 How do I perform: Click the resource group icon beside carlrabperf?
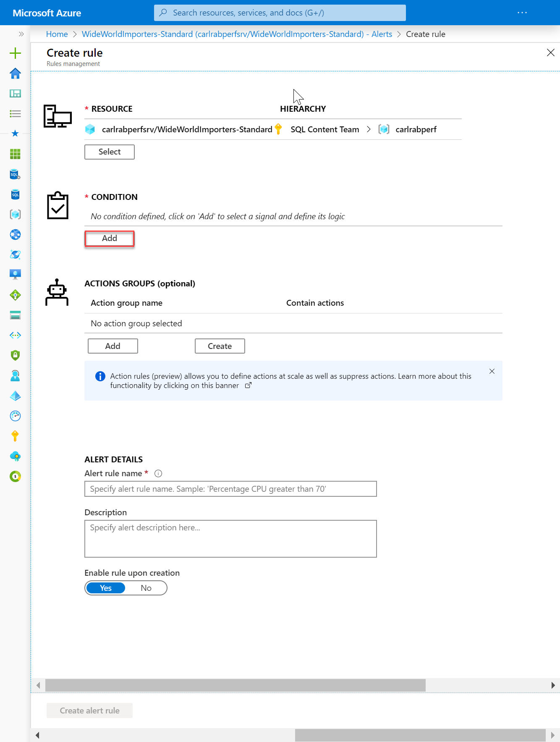tap(384, 129)
